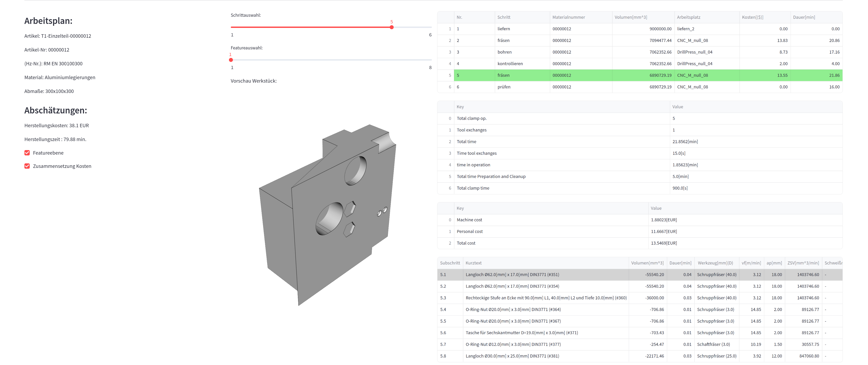Viewport: 868px width, 365px height.
Task: Select substep 5.6 Tasche für Sechskantmutter row
Action: pos(640,333)
